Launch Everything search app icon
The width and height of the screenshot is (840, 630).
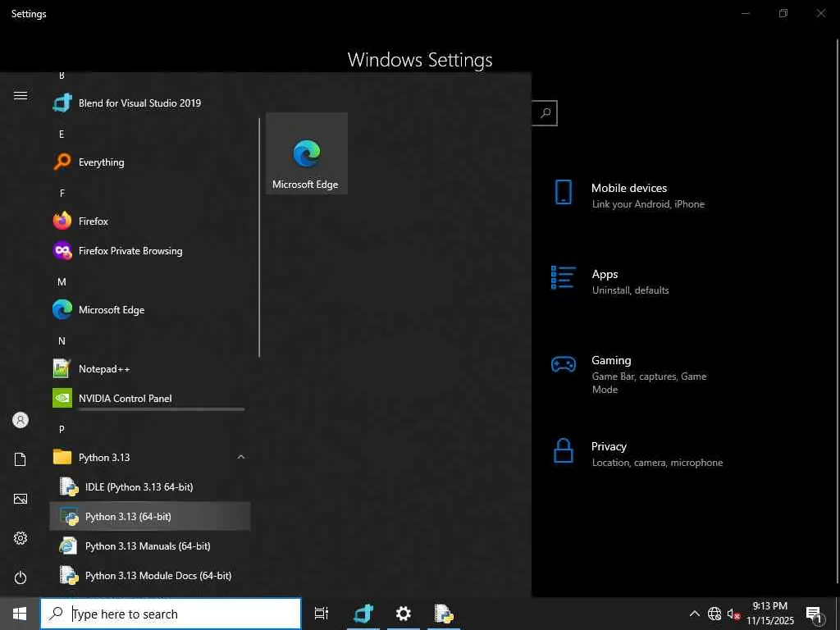(62, 162)
